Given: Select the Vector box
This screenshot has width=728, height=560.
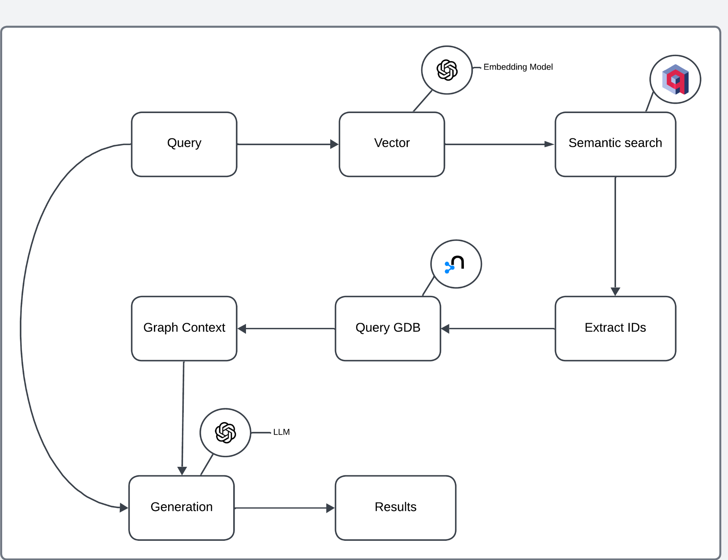Looking at the screenshot, I should (x=392, y=144).
